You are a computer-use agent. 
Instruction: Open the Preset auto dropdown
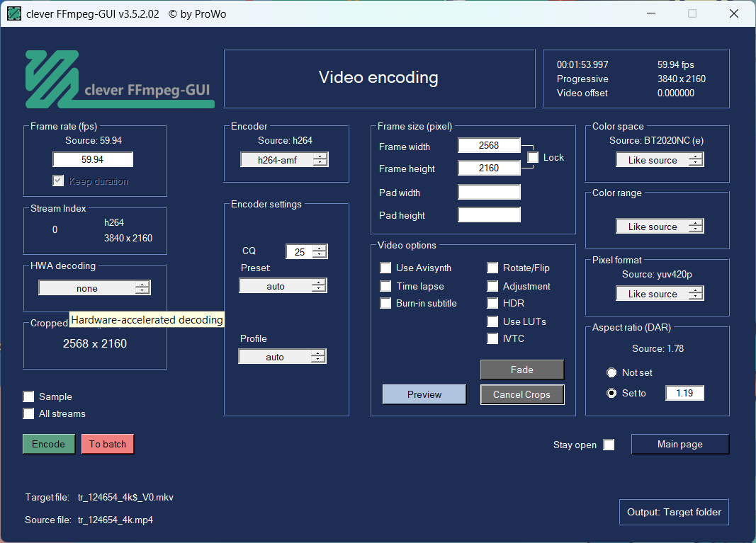coord(283,286)
